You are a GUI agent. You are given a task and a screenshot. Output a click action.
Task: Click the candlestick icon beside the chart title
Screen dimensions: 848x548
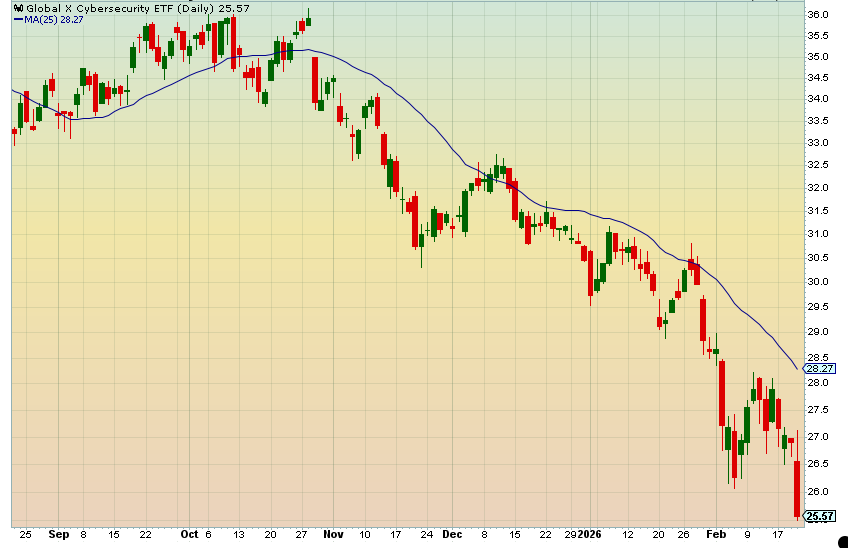pos(18,8)
